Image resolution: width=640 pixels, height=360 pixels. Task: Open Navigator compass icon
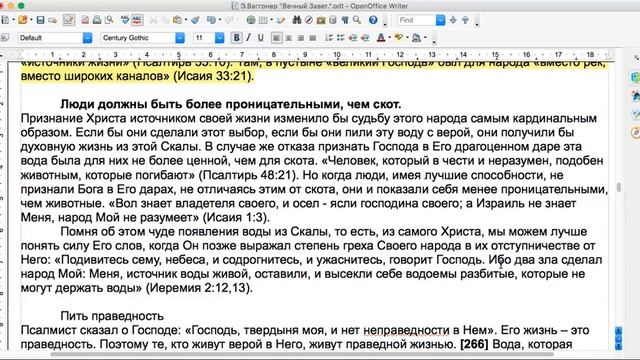point(309,20)
